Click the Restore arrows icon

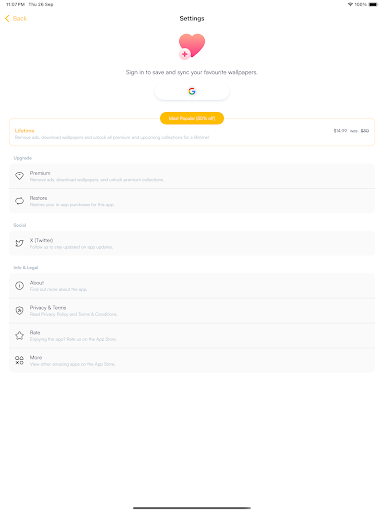[19, 201]
